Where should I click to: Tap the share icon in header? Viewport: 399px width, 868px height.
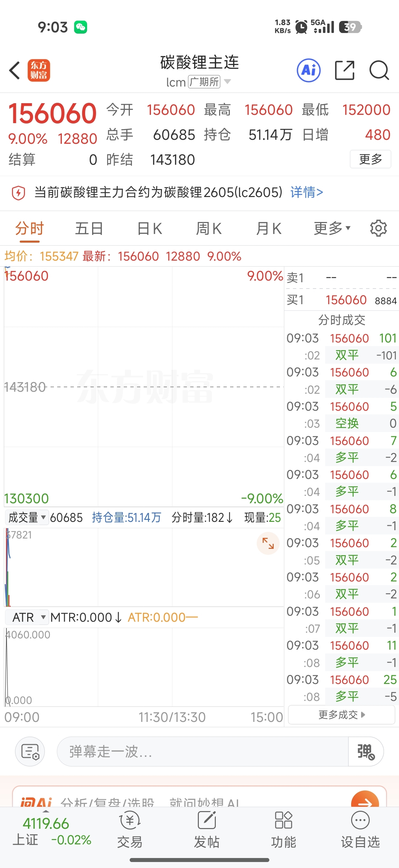345,71
